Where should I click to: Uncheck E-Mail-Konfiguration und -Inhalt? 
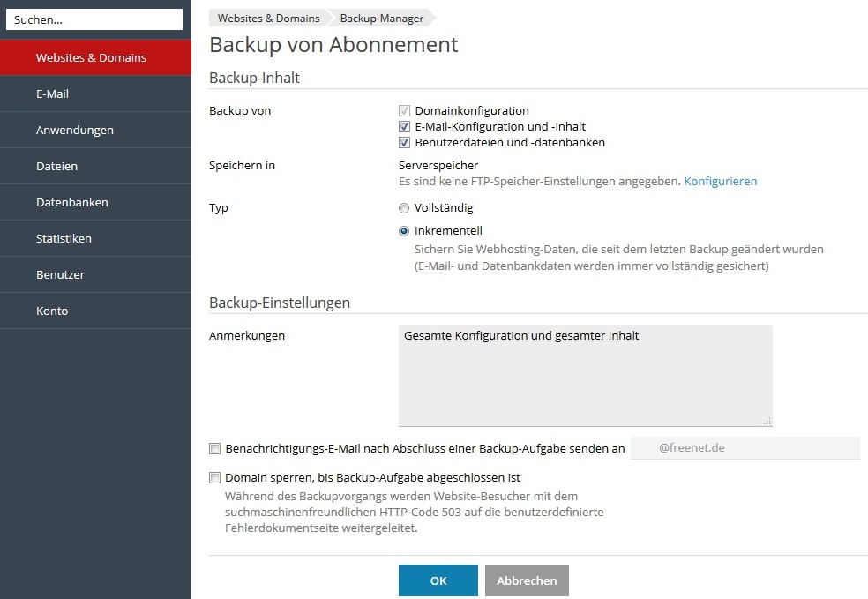[404, 127]
